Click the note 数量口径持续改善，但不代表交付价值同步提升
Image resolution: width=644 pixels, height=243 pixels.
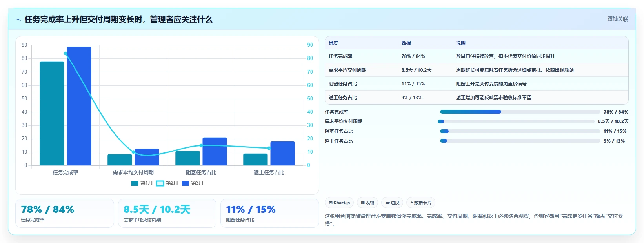click(x=505, y=56)
